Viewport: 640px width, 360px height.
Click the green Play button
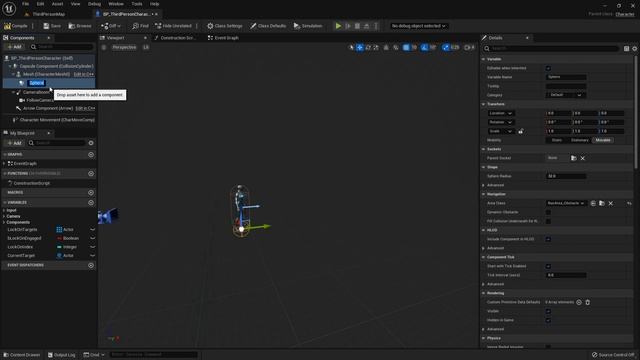coord(338,26)
